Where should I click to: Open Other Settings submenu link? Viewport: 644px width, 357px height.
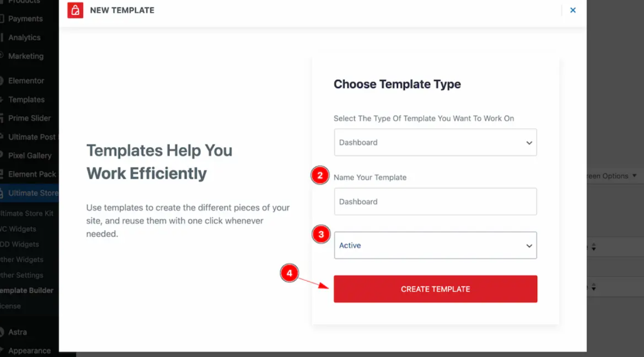[x=21, y=275]
